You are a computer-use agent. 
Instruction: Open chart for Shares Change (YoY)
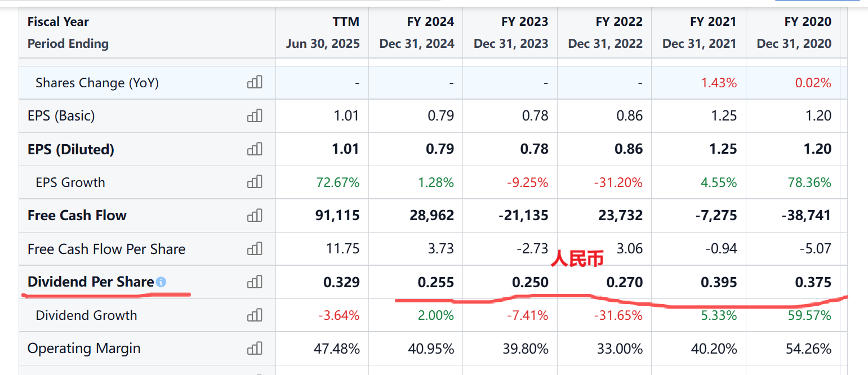[255, 83]
